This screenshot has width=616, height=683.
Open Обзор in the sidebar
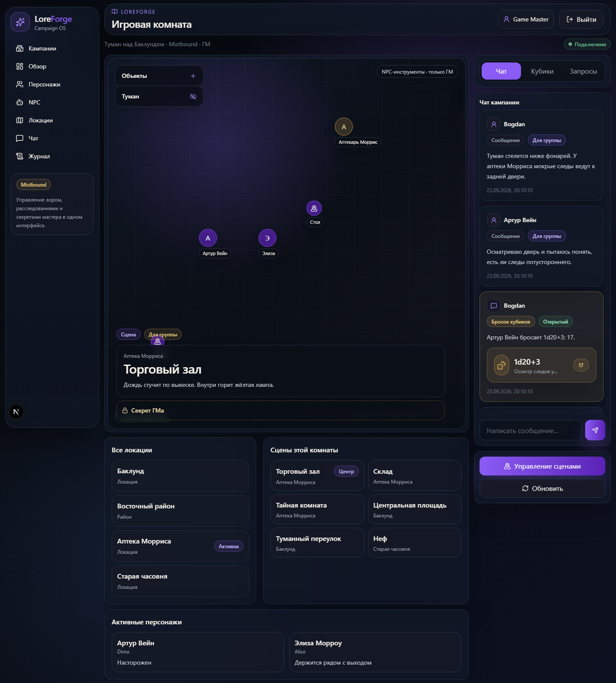click(52, 66)
